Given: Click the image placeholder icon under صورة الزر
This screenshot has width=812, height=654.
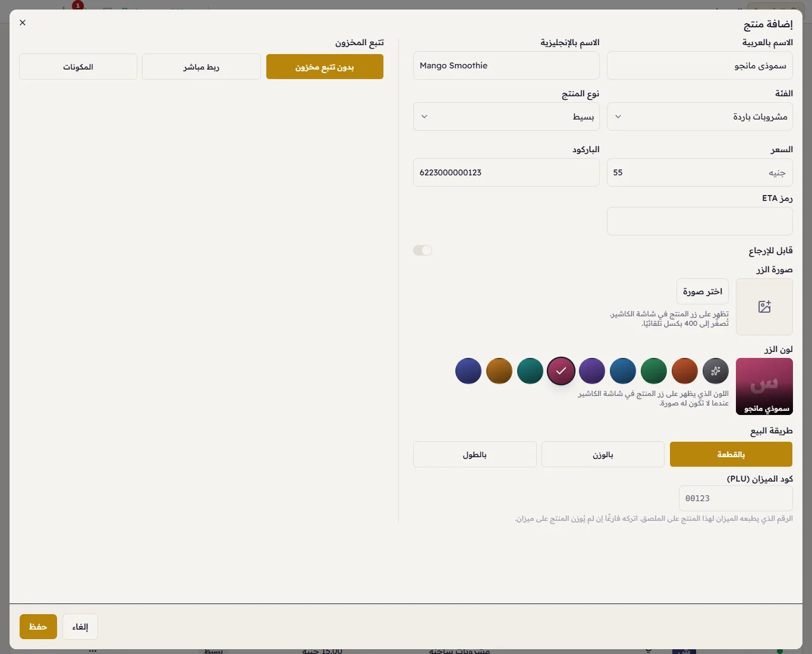Looking at the screenshot, I should [764, 307].
